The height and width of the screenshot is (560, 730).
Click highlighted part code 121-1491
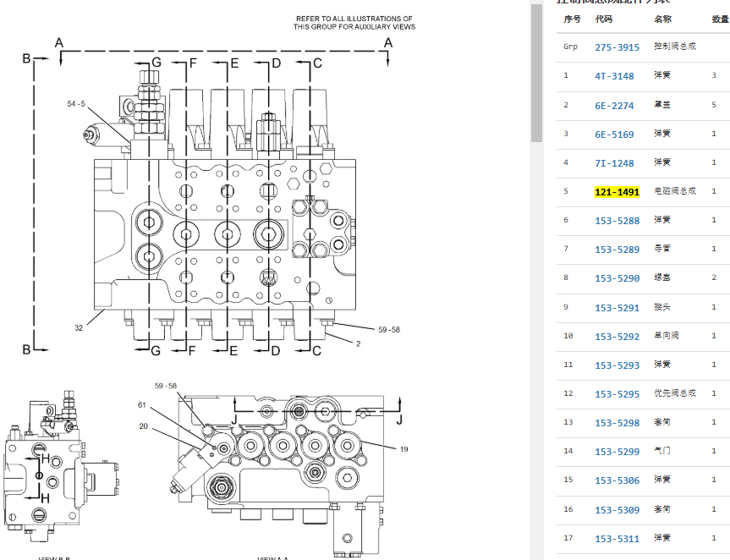617,192
